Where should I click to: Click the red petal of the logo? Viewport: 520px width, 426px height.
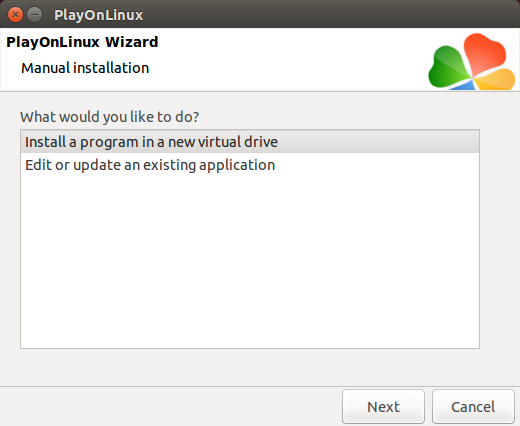484,54
